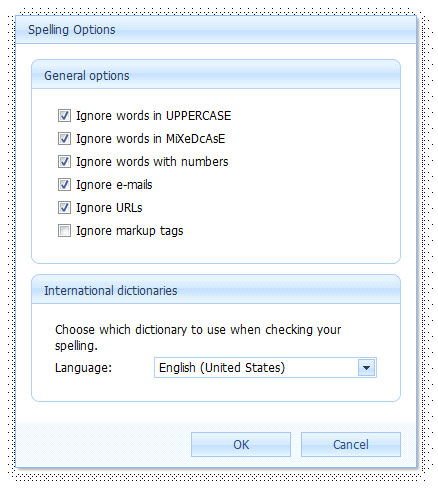Click the Ignore markup tags label text

(x=130, y=231)
